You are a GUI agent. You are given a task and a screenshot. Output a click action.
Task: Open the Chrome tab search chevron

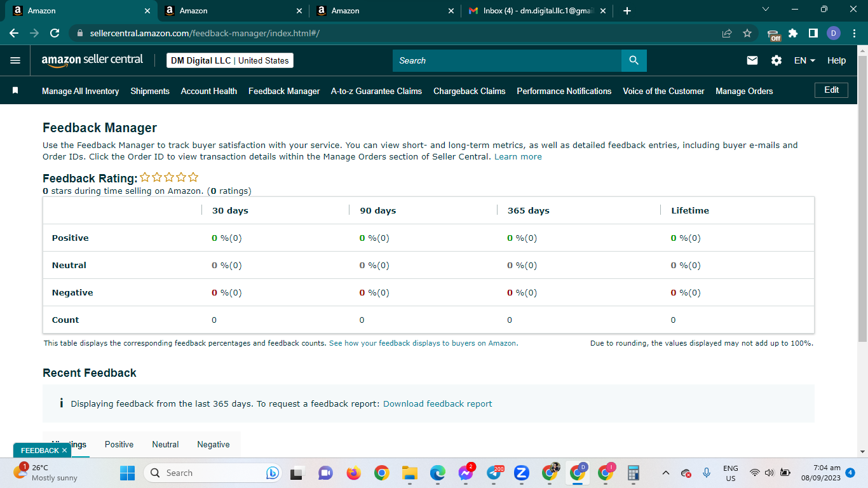766,10
